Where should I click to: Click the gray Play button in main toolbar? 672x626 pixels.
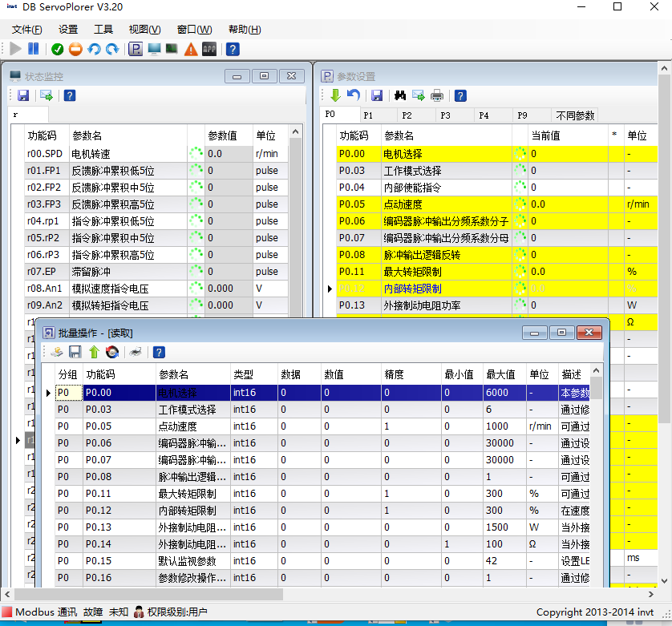tap(15, 49)
